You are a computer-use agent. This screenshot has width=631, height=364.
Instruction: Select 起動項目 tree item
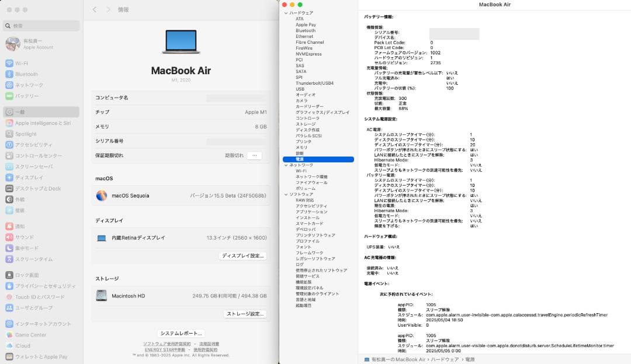(303, 306)
